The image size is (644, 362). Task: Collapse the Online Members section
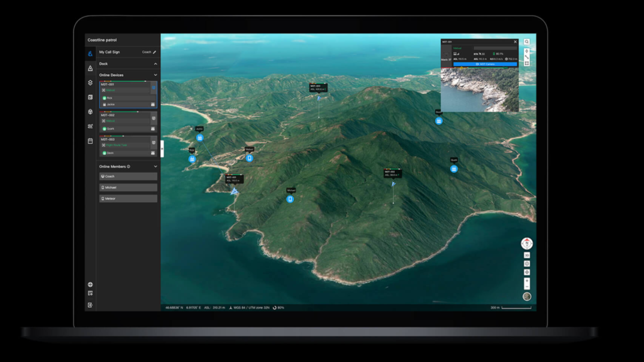155,166
